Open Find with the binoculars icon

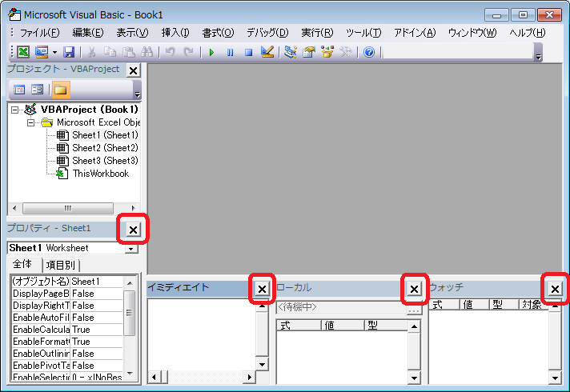[x=147, y=52]
